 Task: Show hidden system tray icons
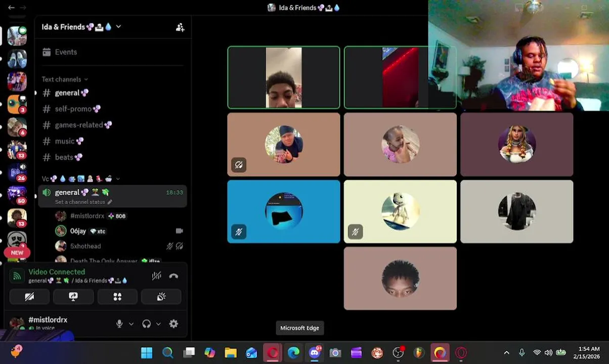pos(506,352)
